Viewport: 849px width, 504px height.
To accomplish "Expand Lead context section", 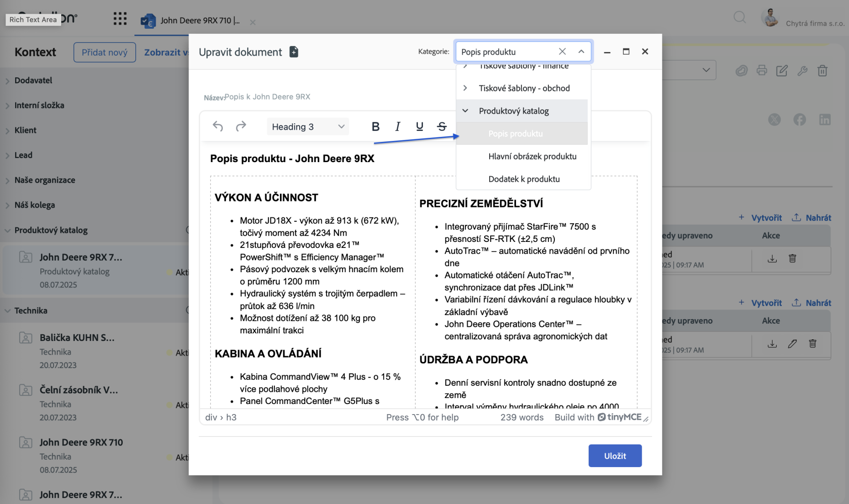I will [x=8, y=156].
